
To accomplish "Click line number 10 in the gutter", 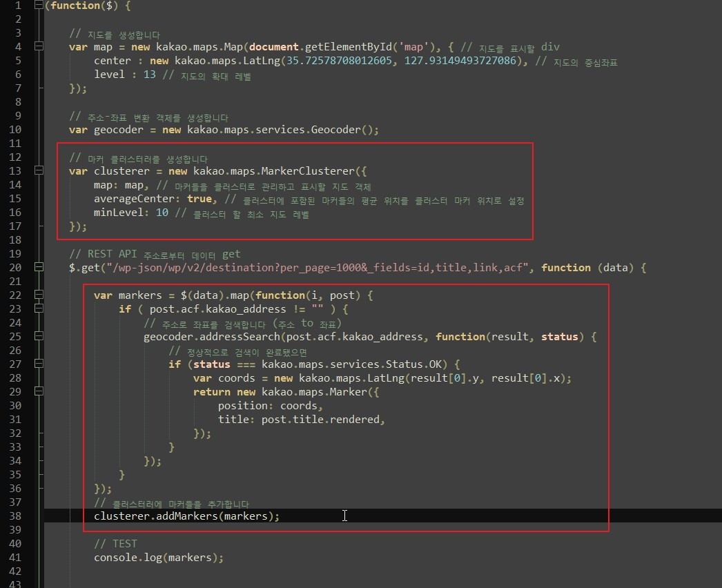I will [x=15, y=130].
